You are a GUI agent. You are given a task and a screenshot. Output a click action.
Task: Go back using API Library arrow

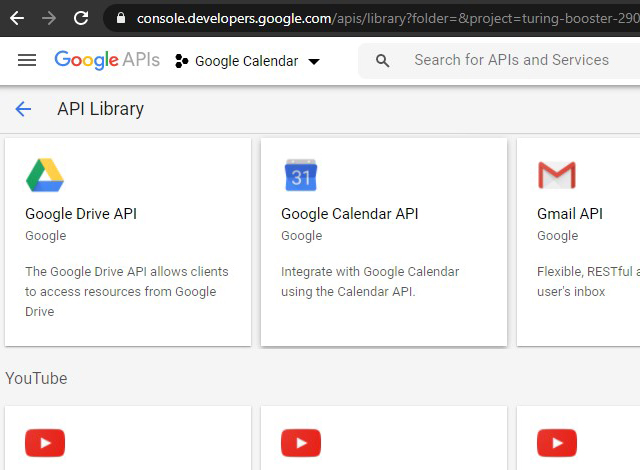pyautogui.click(x=23, y=109)
